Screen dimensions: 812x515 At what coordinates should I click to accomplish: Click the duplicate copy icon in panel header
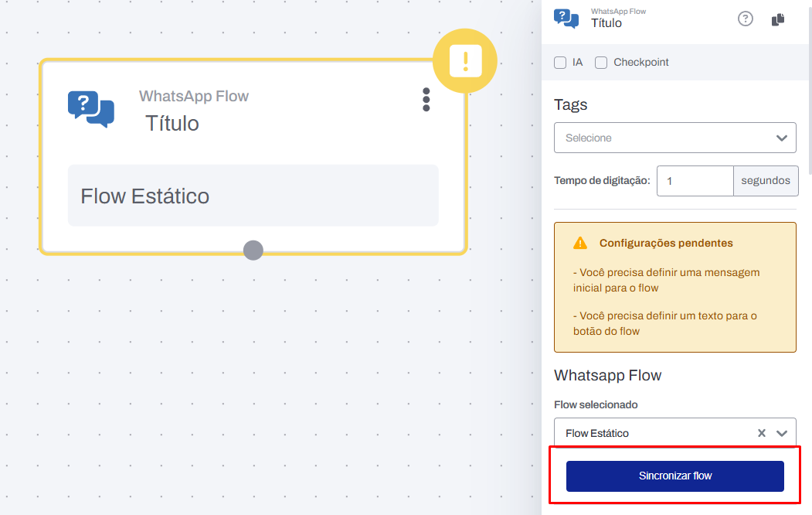coord(778,19)
